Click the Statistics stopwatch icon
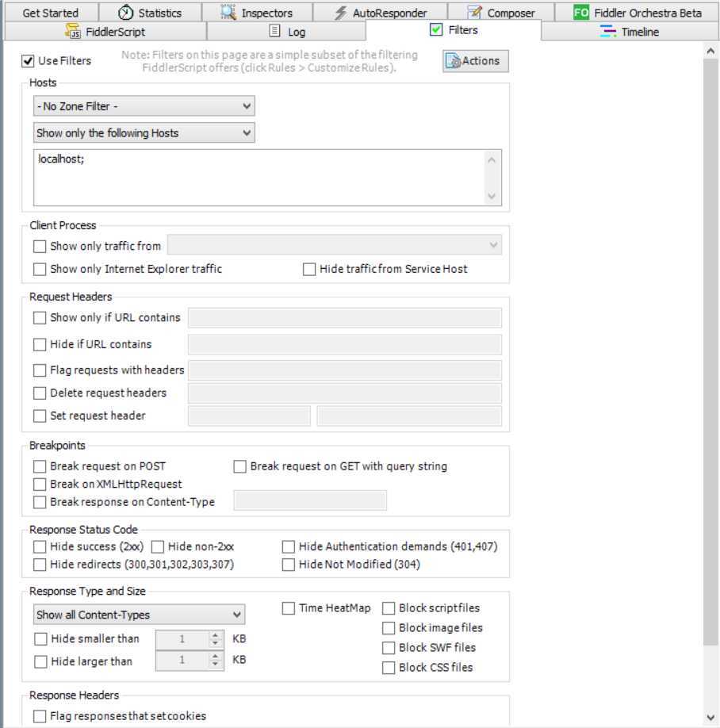 click(125, 13)
